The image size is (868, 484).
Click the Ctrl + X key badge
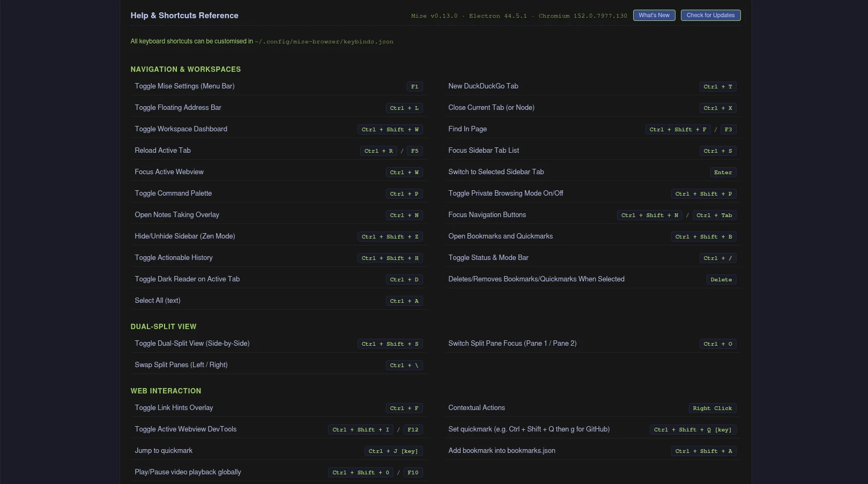(718, 108)
